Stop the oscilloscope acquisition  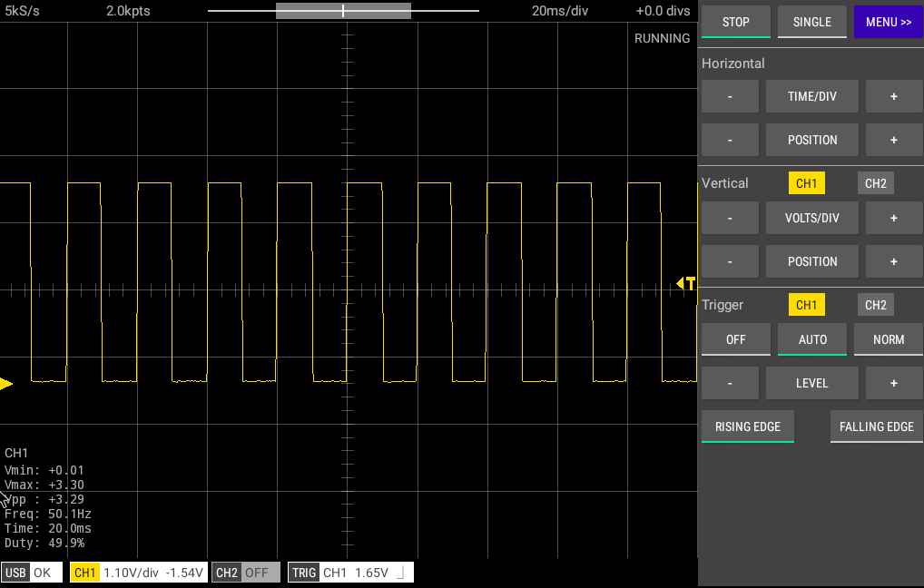(x=735, y=22)
